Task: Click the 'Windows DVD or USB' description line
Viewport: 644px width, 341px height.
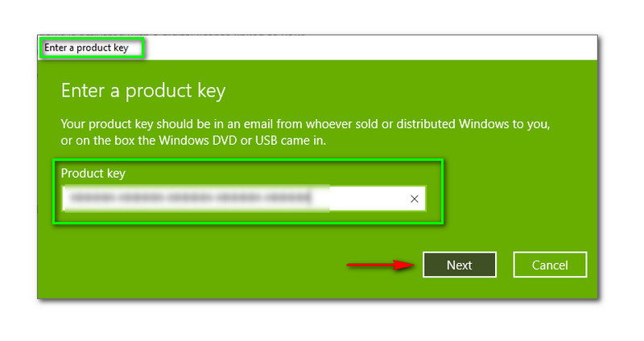Action: point(210,141)
